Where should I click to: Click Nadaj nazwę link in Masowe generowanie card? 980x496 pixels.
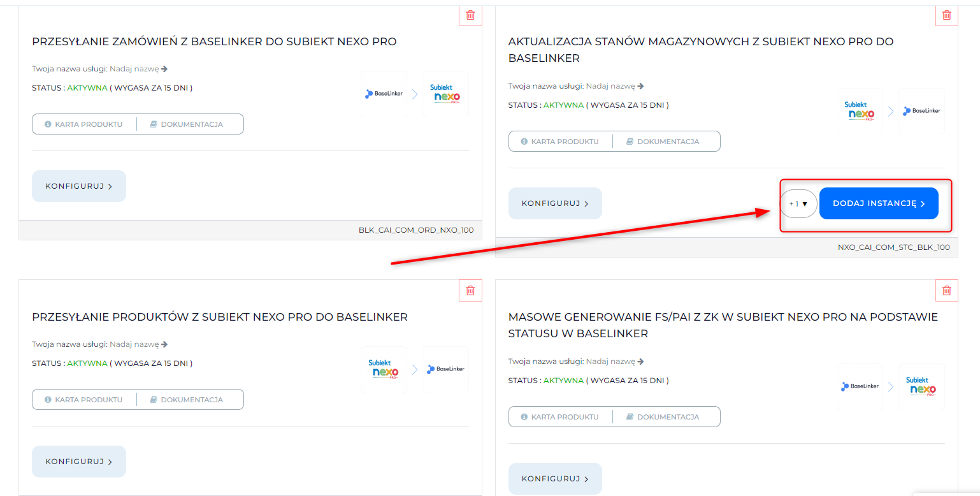click(x=615, y=361)
